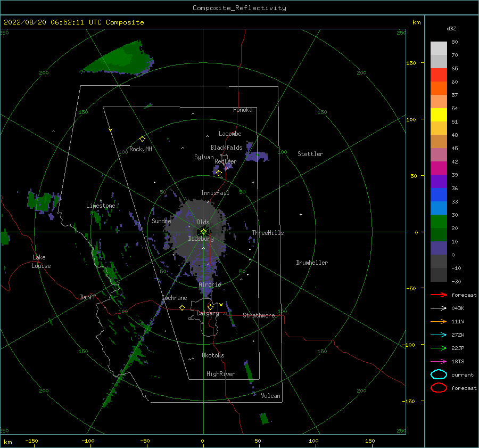Click the Stettler city label
479x448 pixels.
[310, 154]
